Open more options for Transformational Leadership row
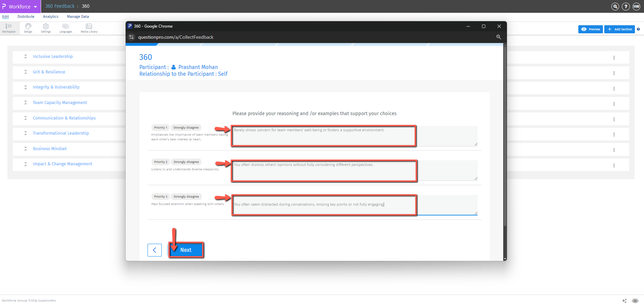This screenshot has height=306, width=644. (x=614, y=135)
